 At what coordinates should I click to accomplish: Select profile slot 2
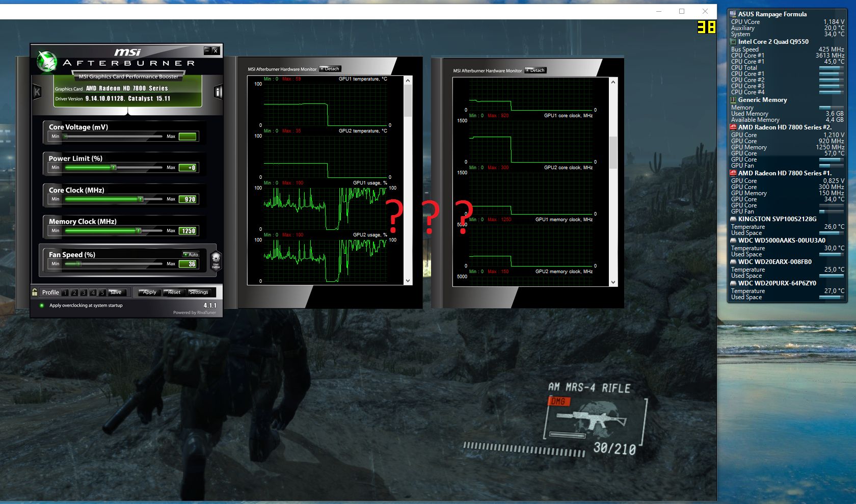(x=74, y=293)
